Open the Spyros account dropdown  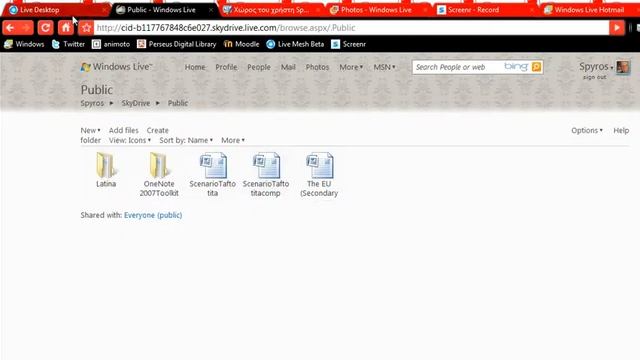(x=596, y=66)
